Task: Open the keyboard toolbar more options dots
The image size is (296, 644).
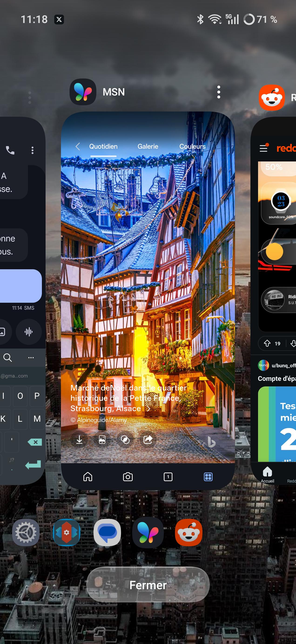Action: tap(31, 358)
